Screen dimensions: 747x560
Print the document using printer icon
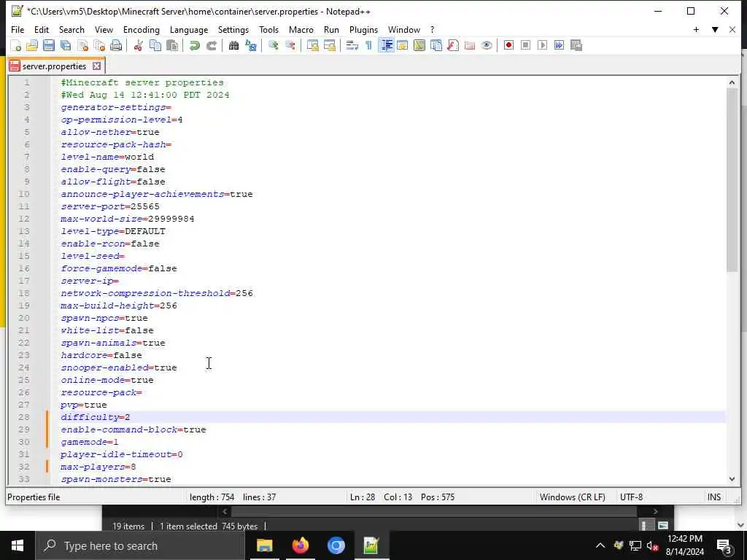pyautogui.click(x=116, y=45)
